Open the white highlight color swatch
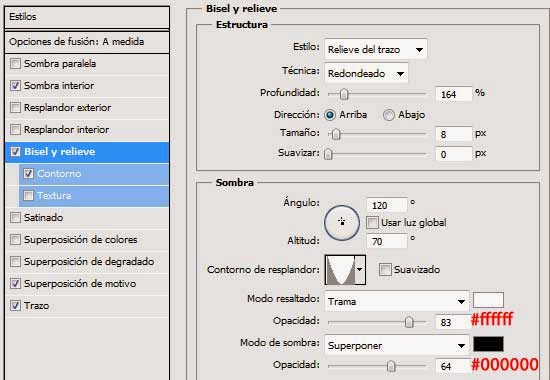550x380 pixels. pos(488,300)
